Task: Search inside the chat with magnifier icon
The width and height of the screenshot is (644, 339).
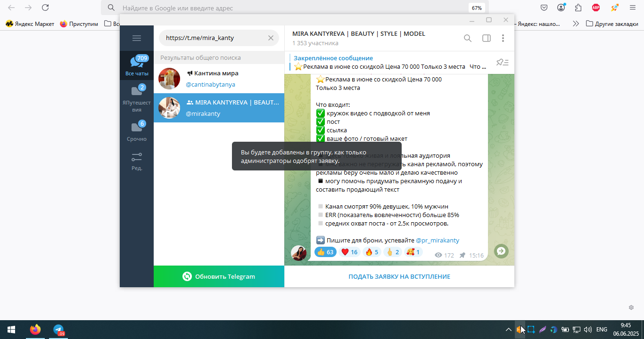Action: point(468,38)
